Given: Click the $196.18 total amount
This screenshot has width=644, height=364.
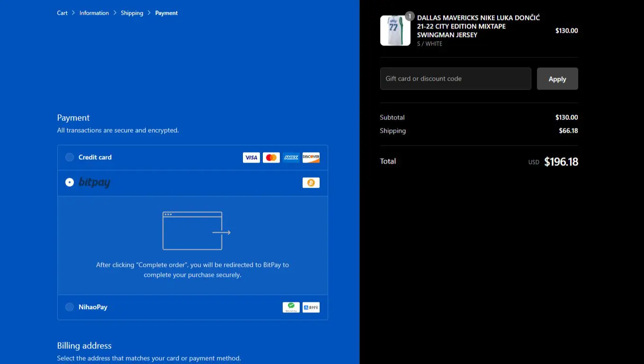Looking at the screenshot, I should [561, 162].
